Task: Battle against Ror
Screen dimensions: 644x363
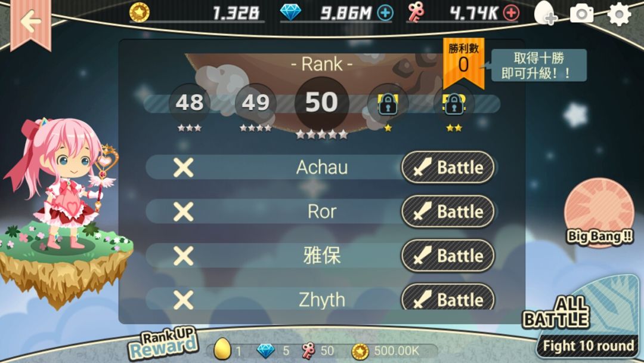Action: [x=448, y=212]
